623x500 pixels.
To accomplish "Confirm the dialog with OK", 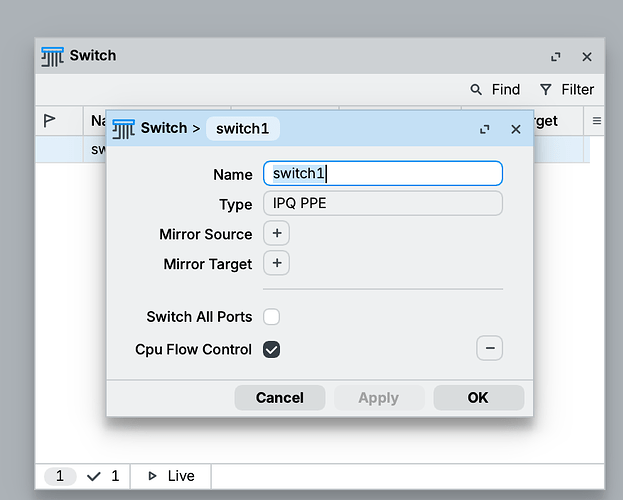I will point(479,397).
